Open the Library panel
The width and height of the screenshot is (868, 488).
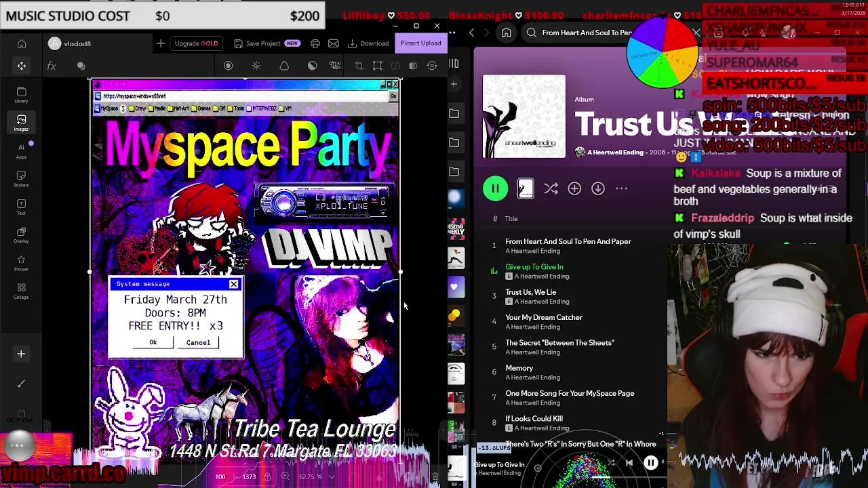click(x=21, y=94)
